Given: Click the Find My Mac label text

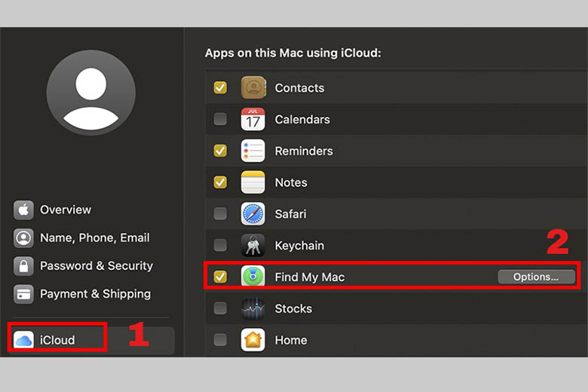Looking at the screenshot, I should click(310, 277).
